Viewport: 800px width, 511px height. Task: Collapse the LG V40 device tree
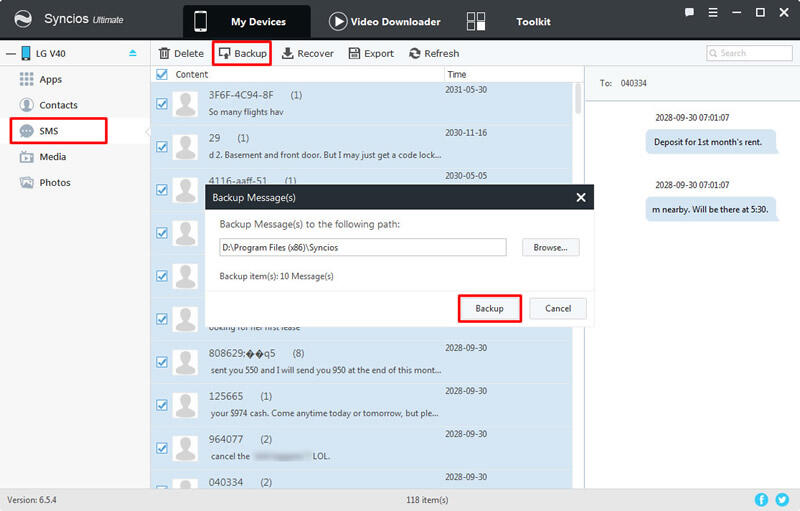[x=10, y=53]
